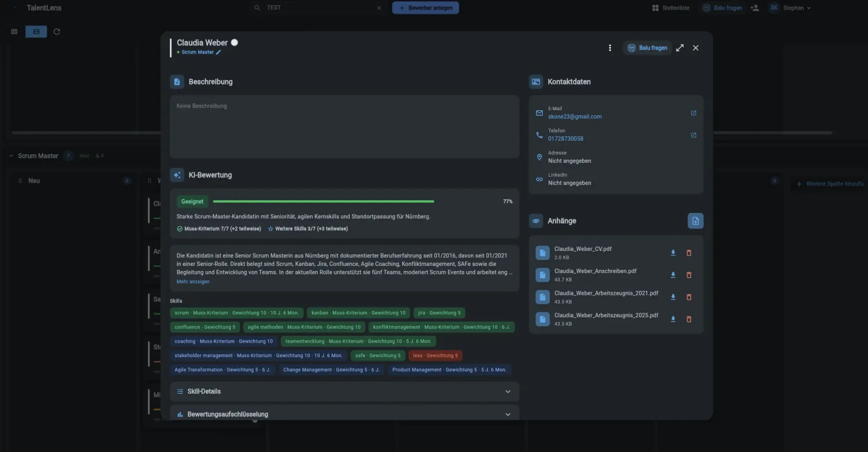Edit the Scrum Master position with pencil icon
This screenshot has width=868, height=452.
pos(218,52)
